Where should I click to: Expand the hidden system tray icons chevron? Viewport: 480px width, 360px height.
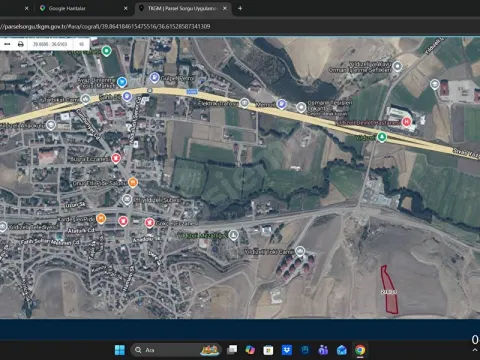(x=475, y=350)
